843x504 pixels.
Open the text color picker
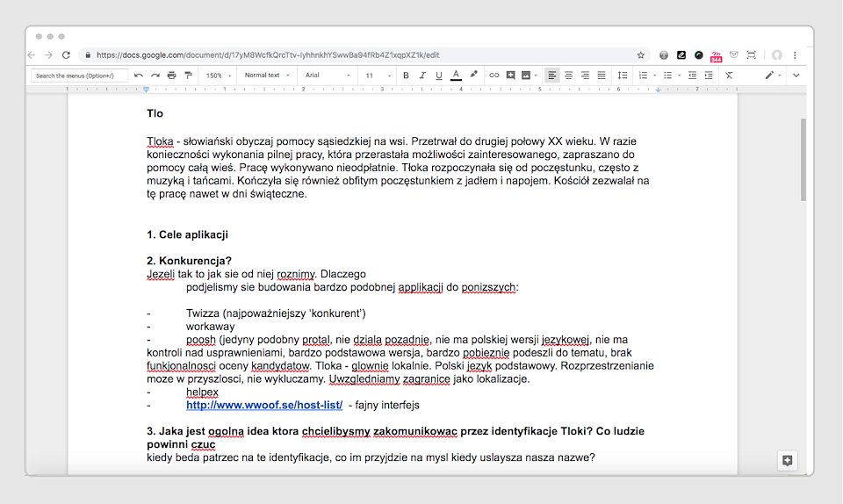tap(456, 76)
